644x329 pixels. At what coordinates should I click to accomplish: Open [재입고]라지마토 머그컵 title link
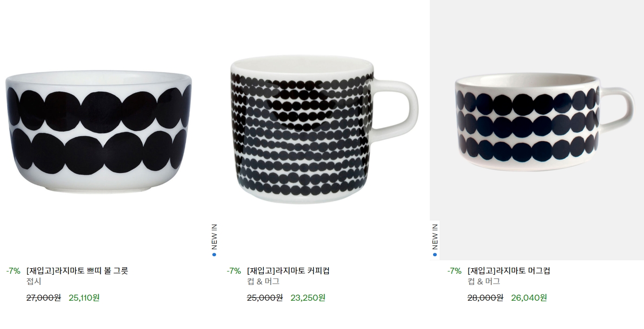[509, 271]
